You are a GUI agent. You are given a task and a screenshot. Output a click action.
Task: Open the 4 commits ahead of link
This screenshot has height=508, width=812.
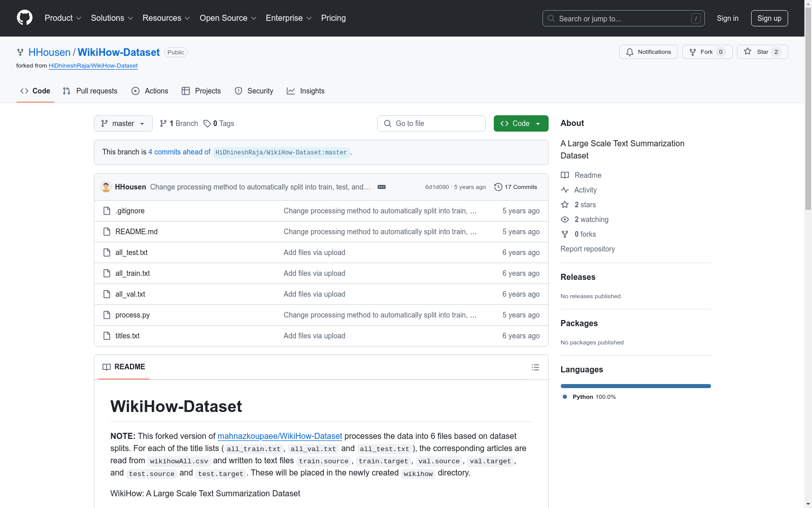point(179,152)
